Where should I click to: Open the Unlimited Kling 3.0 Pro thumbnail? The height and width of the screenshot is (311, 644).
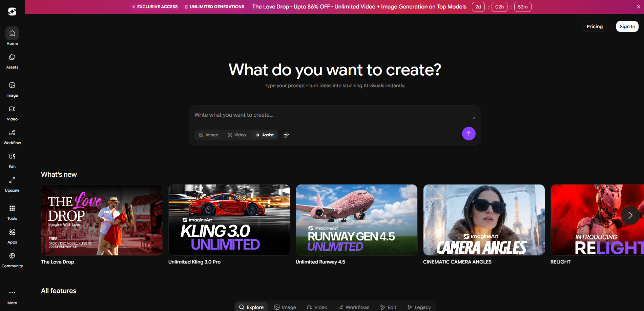point(229,220)
